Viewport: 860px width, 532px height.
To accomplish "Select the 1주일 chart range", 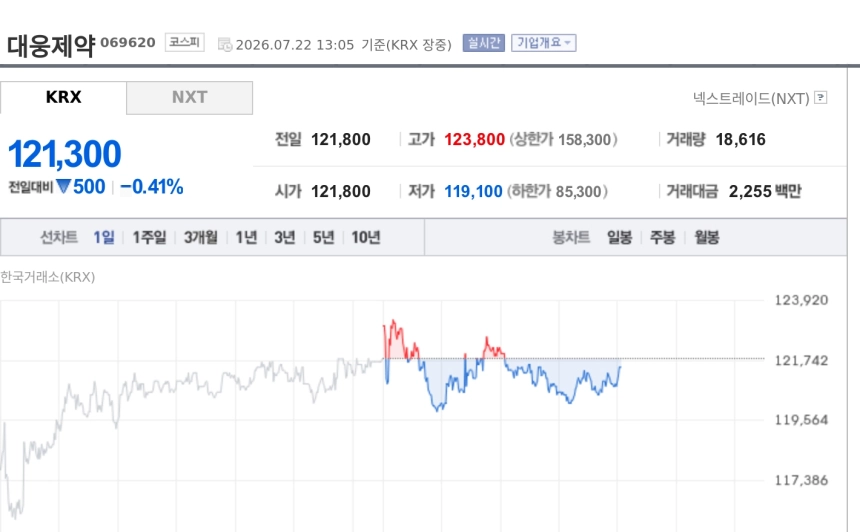I will coord(149,237).
